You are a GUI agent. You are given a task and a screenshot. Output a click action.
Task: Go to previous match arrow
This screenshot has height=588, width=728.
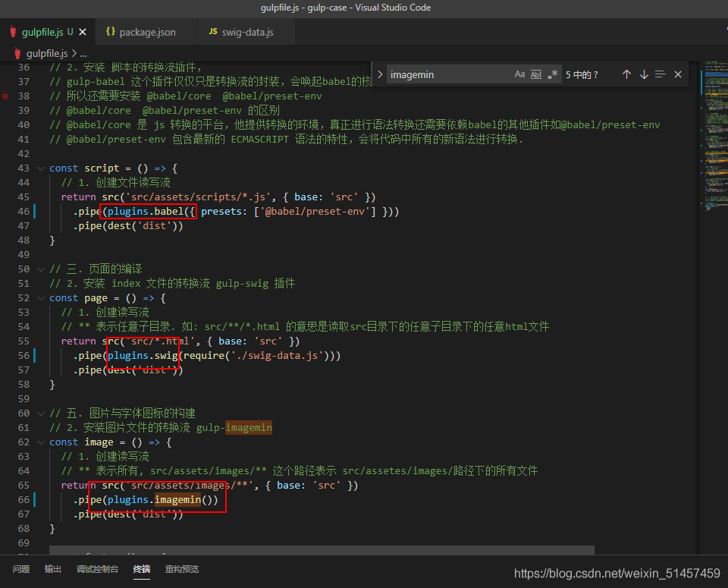(627, 74)
